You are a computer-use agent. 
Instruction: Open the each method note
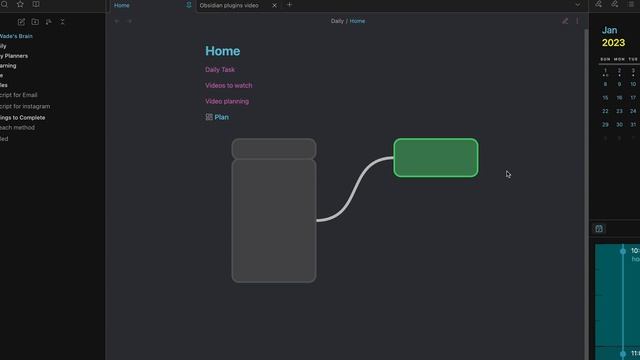(17, 128)
